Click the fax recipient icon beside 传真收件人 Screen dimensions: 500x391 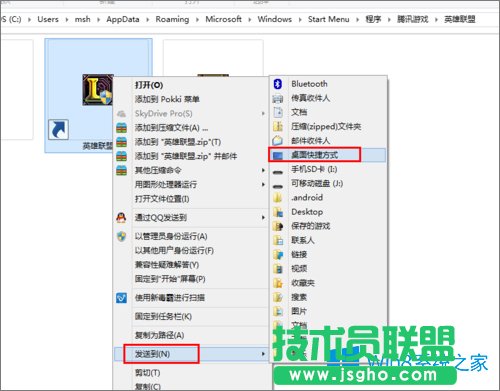pyautogui.click(x=278, y=98)
